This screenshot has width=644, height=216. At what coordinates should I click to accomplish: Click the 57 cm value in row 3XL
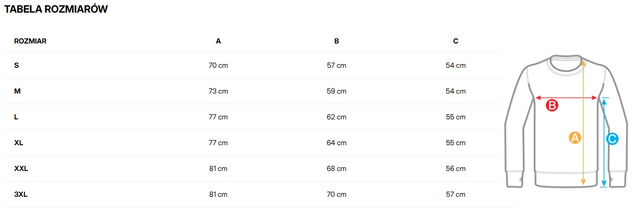(x=456, y=194)
